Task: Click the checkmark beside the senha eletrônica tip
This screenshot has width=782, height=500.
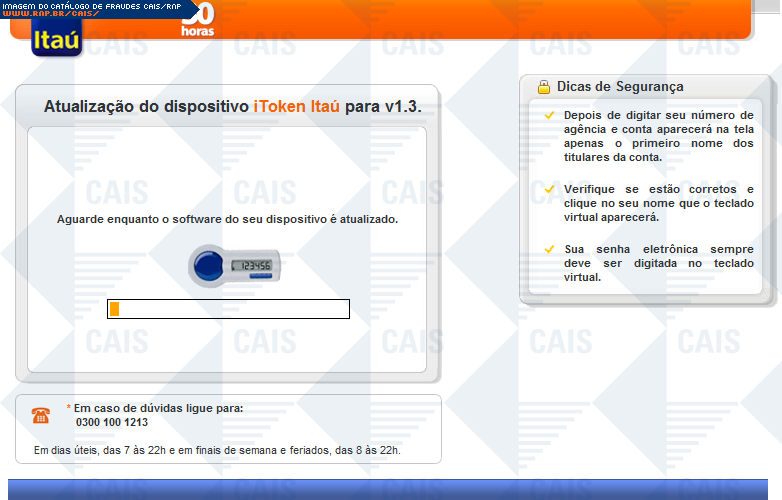Action: [549, 248]
